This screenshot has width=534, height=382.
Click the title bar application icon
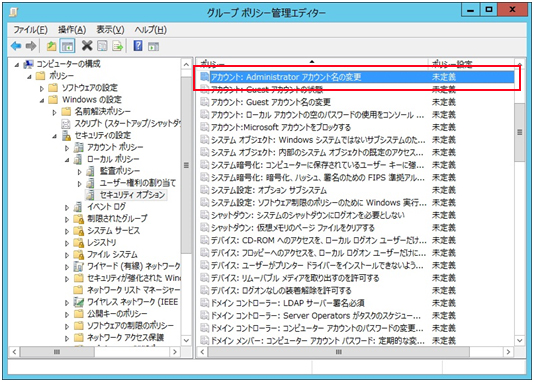pyautogui.click(x=14, y=12)
